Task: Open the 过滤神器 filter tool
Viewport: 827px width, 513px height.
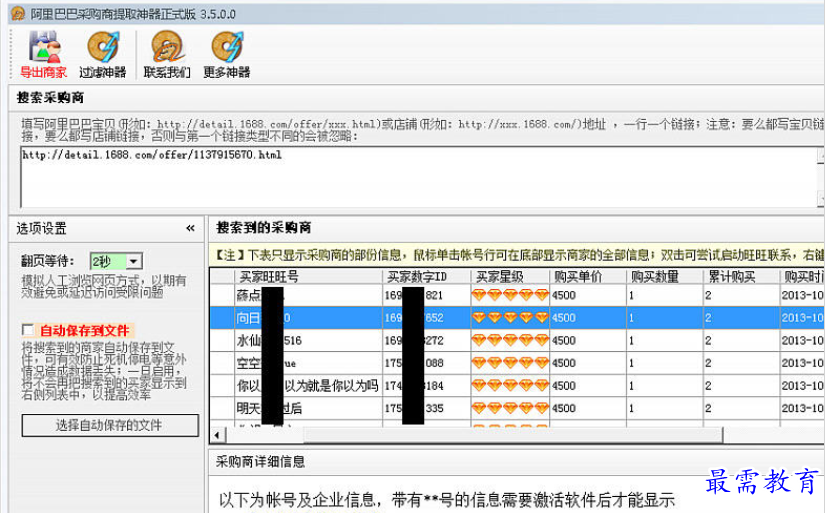Action: tap(103, 54)
